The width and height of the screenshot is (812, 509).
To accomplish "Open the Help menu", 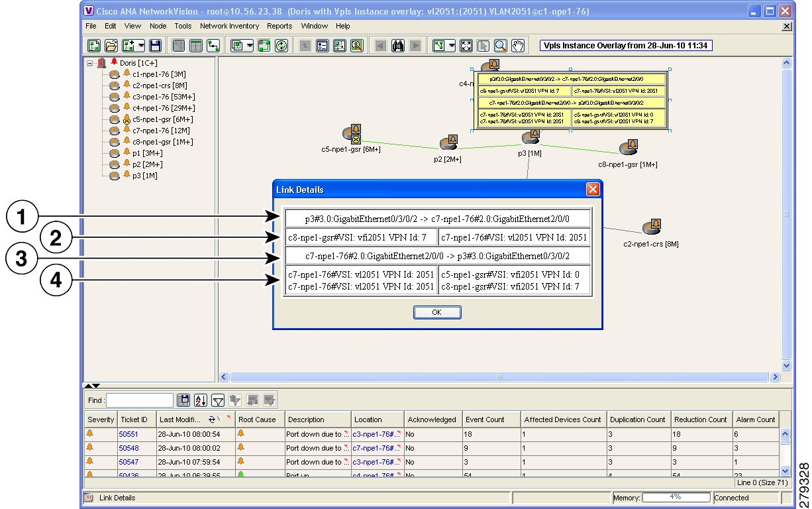I will pos(342,27).
